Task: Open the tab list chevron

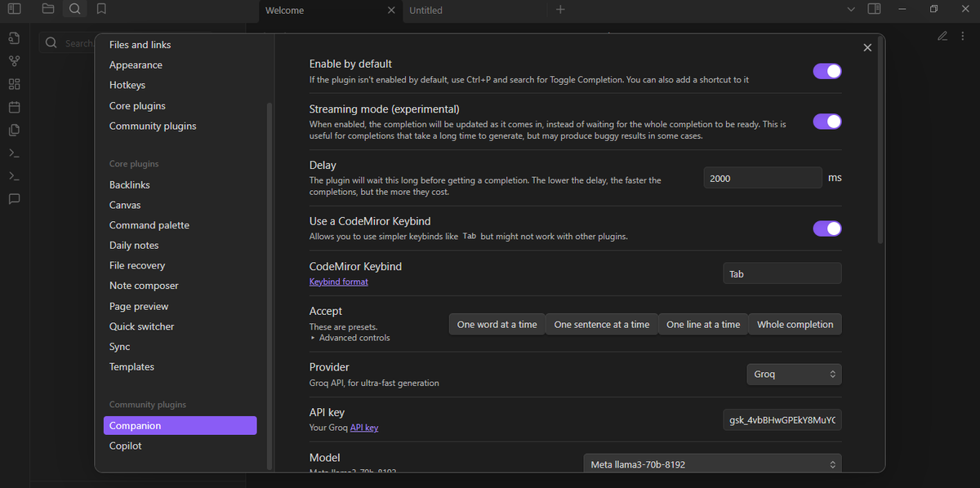Action: 851,9
